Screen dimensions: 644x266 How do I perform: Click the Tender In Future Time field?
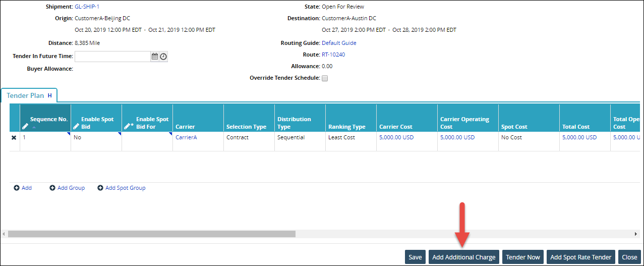coord(112,57)
